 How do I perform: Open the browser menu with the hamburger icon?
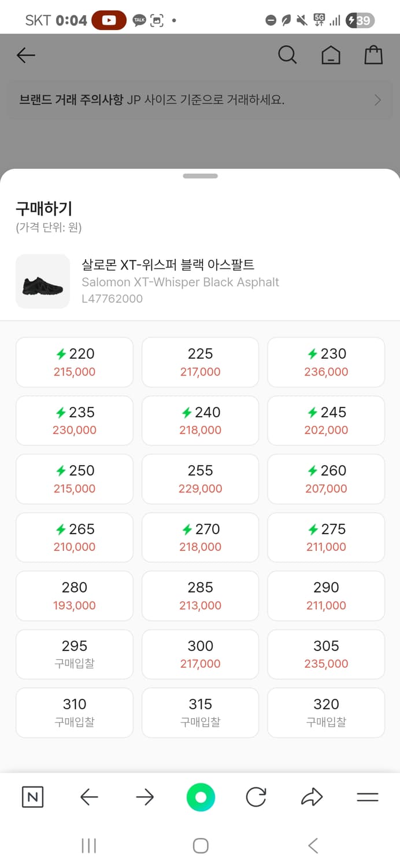pyautogui.click(x=368, y=797)
